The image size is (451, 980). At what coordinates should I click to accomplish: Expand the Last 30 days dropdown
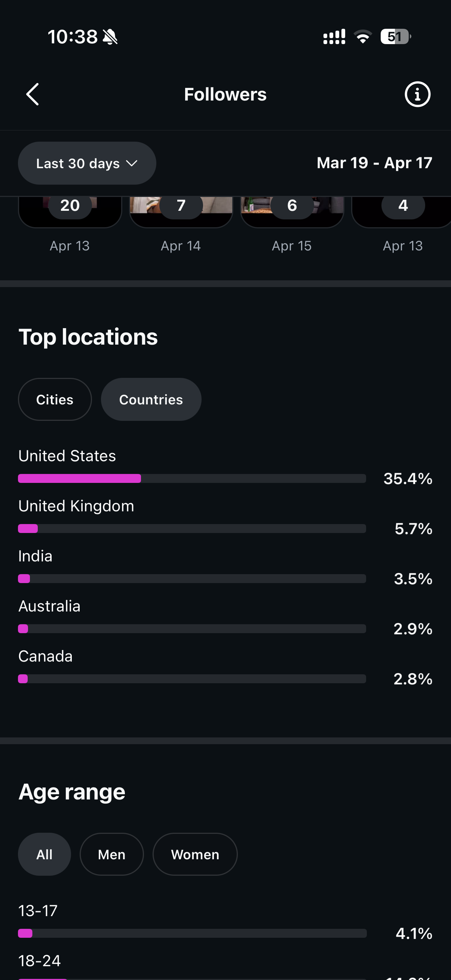pyautogui.click(x=87, y=163)
